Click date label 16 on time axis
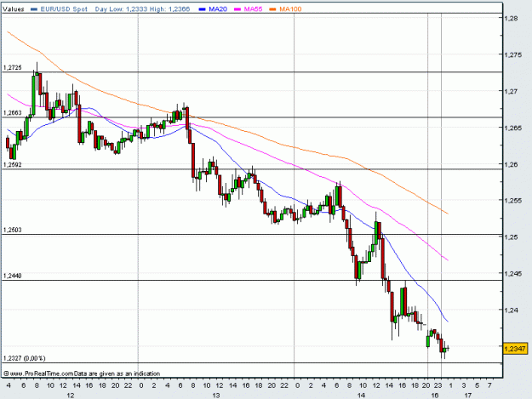This screenshot has height=399, width=532. 435,396
